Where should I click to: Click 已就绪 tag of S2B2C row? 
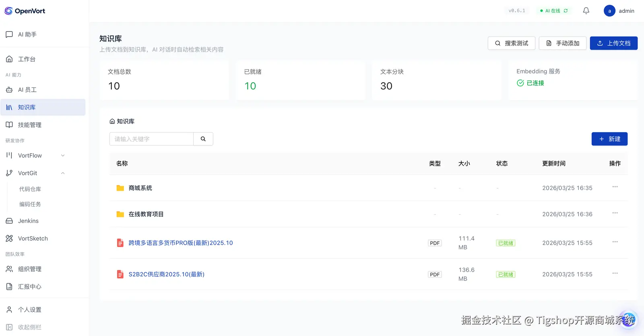506,274
